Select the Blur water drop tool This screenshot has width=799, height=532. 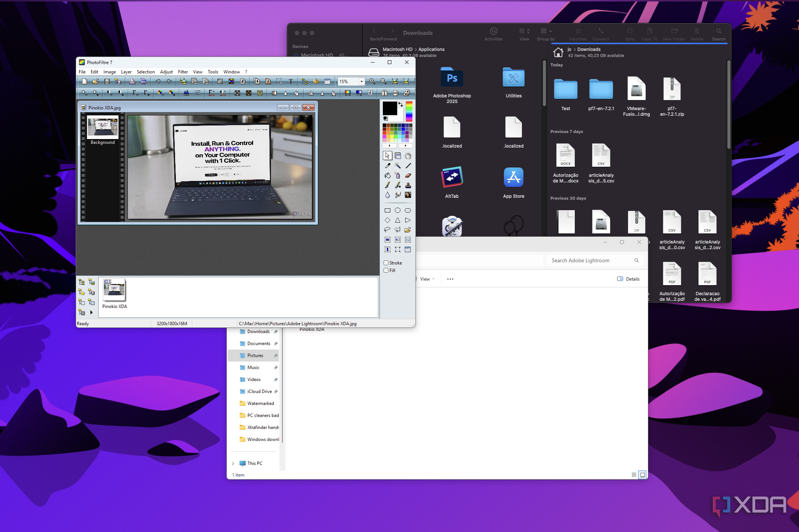tap(387, 195)
